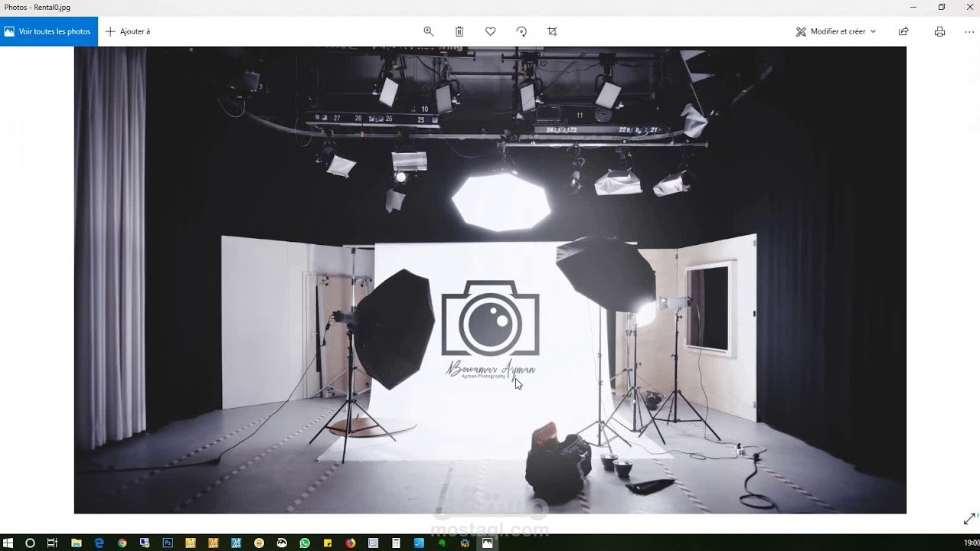The image size is (980, 551).
Task: Click the displayed studio photo Rental0.jpg
Action: coord(490,280)
